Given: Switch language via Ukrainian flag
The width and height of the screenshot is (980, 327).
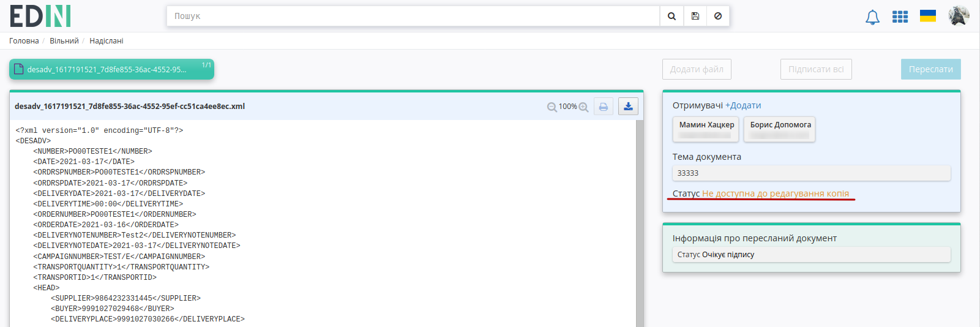Looking at the screenshot, I should (928, 16).
